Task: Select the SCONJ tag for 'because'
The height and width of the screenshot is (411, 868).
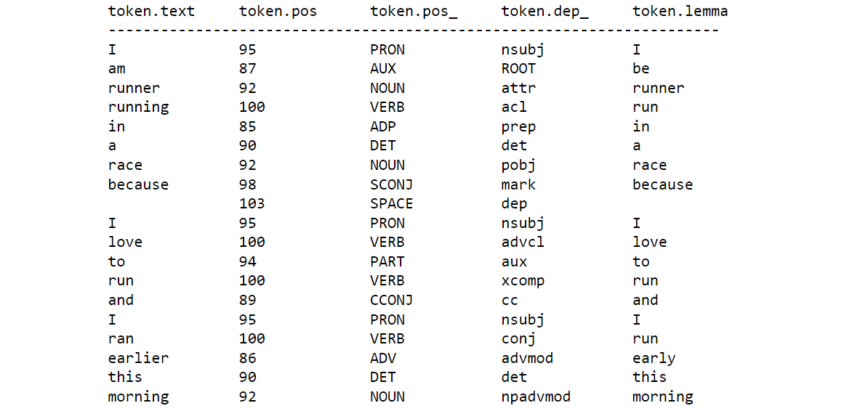Action: coord(392,184)
